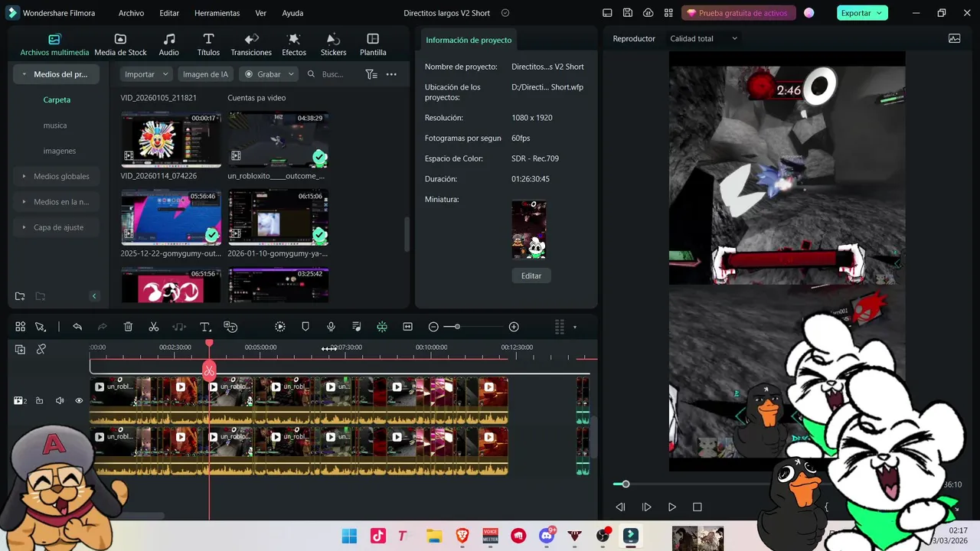This screenshot has height=551, width=980.
Task: Open the media panel more options menu
Action: click(x=391, y=74)
